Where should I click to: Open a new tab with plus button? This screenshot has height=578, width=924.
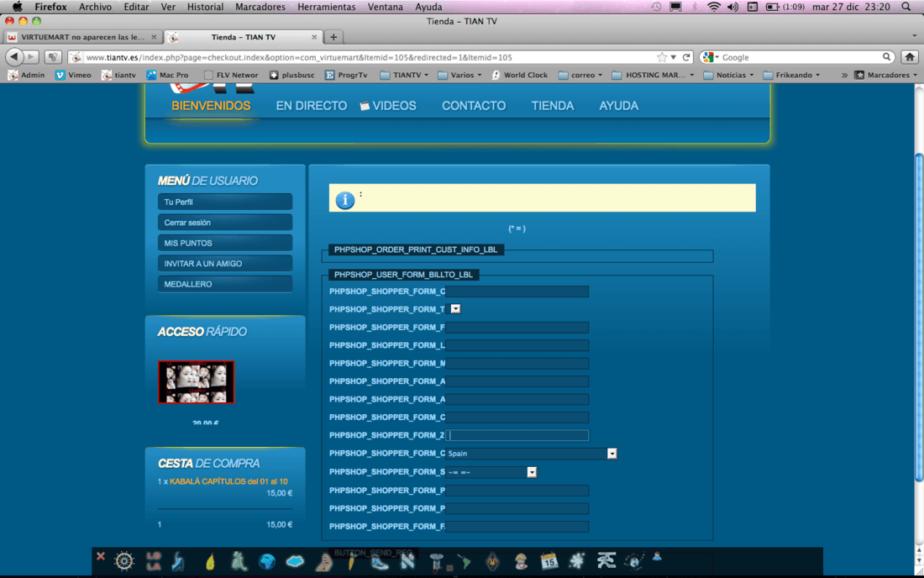pos(333,37)
